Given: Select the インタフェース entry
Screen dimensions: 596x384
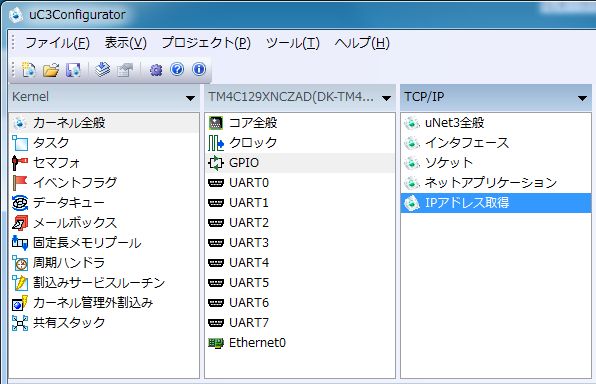Looking at the screenshot, I should pos(496,143).
